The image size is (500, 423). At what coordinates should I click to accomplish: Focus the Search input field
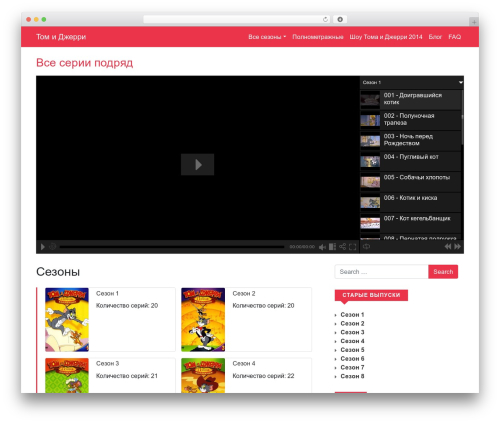381,272
